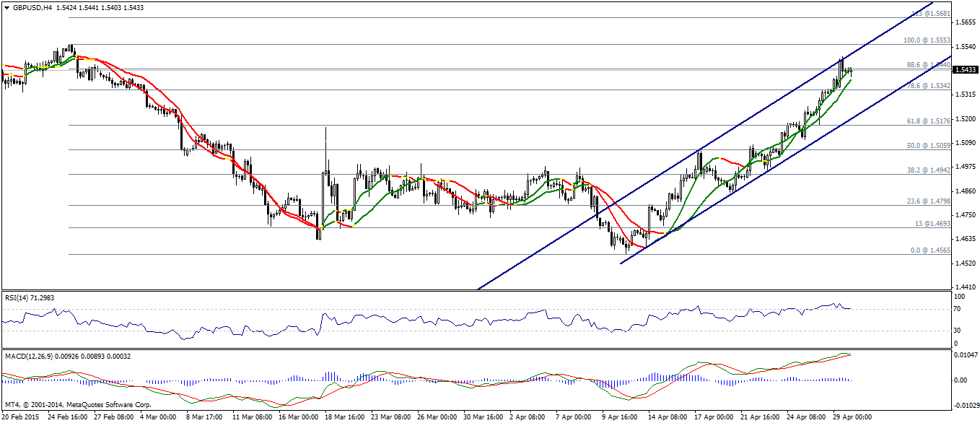Click the RSI scale value 100
This screenshot has width=980, height=423.
pyautogui.click(x=960, y=297)
